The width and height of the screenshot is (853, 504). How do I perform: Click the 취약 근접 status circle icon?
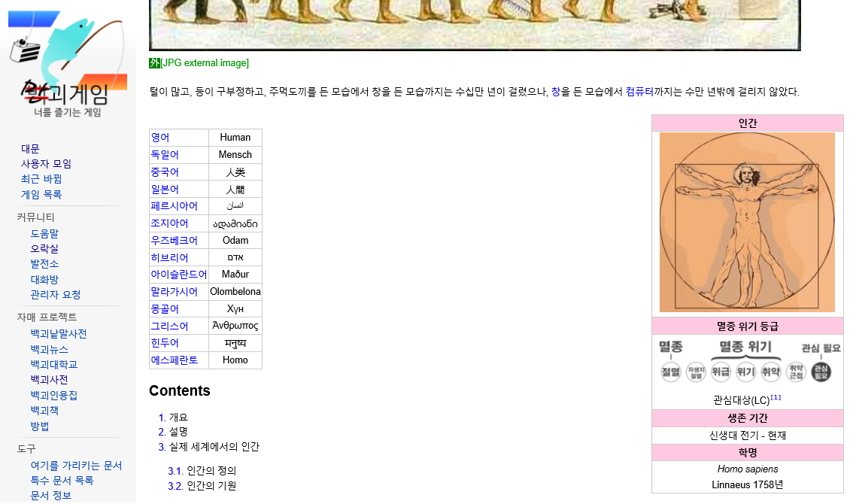(796, 372)
